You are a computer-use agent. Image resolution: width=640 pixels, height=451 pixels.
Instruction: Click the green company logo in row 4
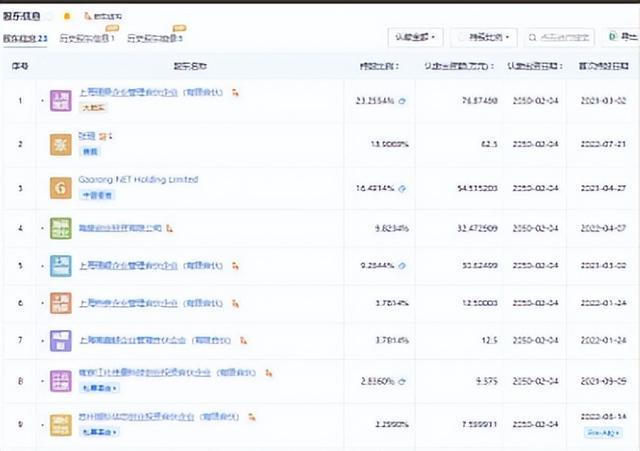(x=61, y=230)
